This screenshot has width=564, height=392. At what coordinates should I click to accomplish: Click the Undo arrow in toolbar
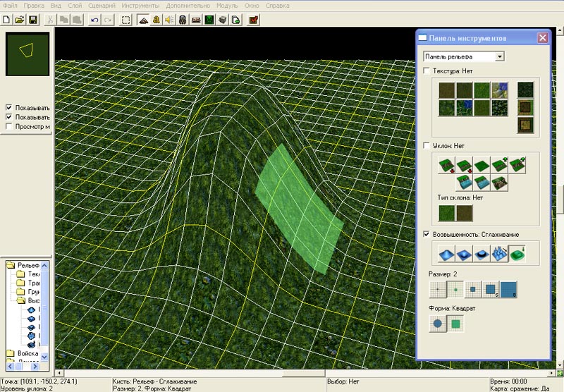click(x=94, y=20)
